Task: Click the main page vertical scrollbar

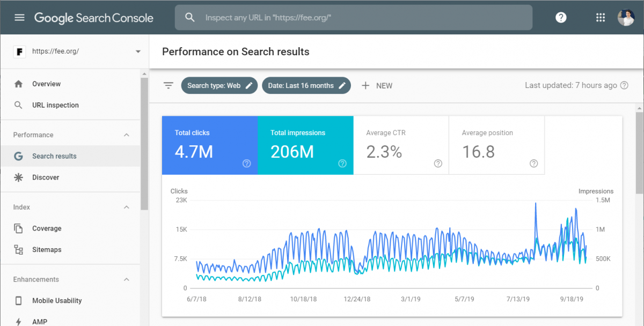Action: click(639, 153)
